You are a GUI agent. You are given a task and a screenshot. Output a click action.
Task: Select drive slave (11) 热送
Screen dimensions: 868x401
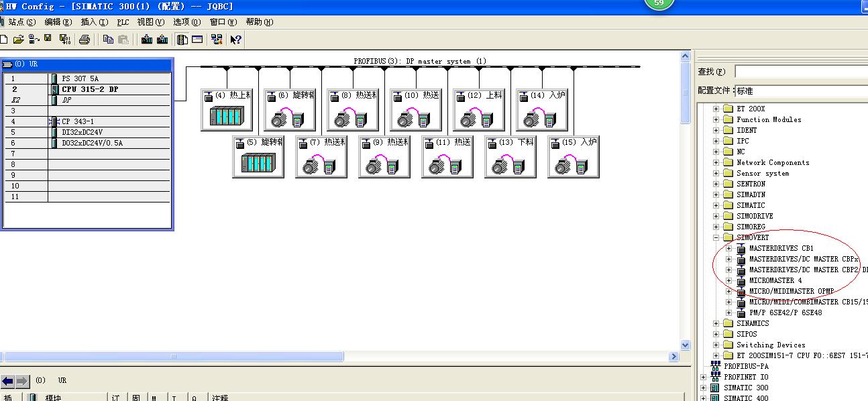(x=447, y=157)
